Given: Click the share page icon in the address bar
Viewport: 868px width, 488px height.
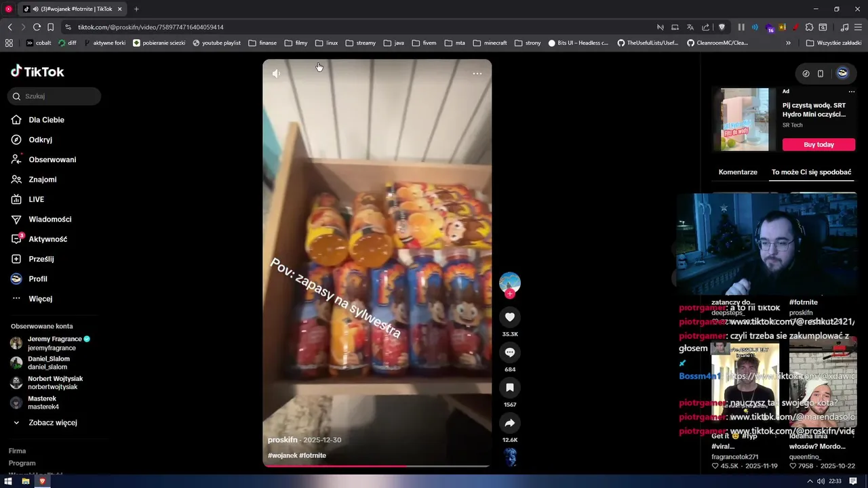Looking at the screenshot, I should point(706,27).
